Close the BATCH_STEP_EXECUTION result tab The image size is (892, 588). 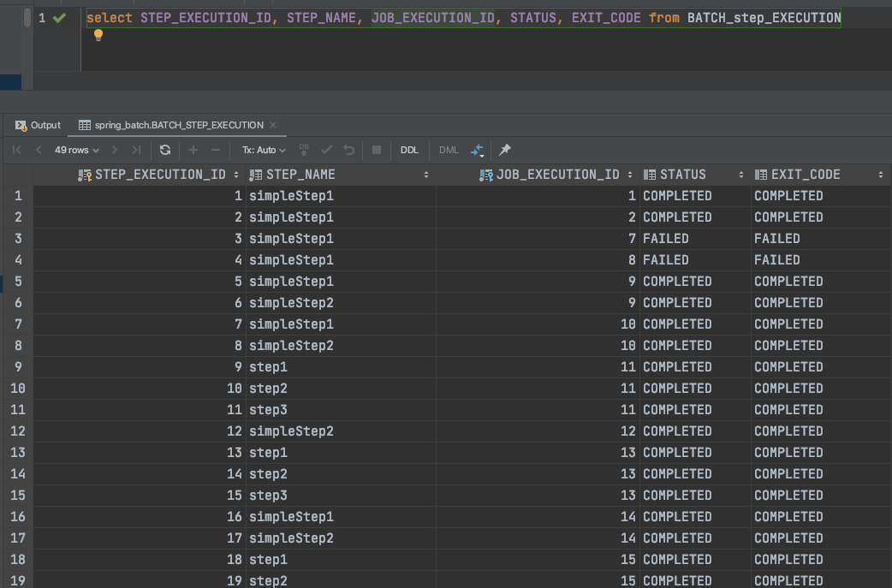(272, 125)
